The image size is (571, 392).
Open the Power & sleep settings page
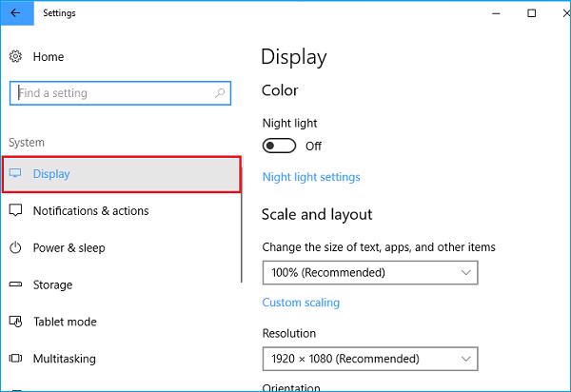(69, 248)
